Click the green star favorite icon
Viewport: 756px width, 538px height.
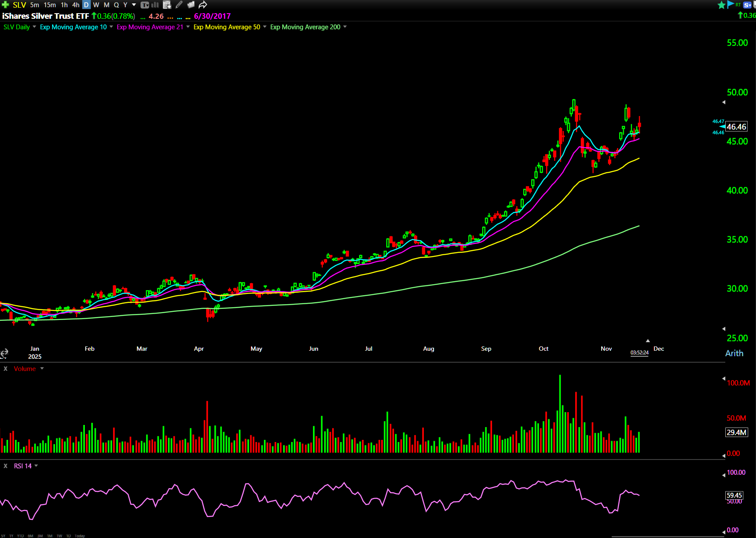point(721,5)
